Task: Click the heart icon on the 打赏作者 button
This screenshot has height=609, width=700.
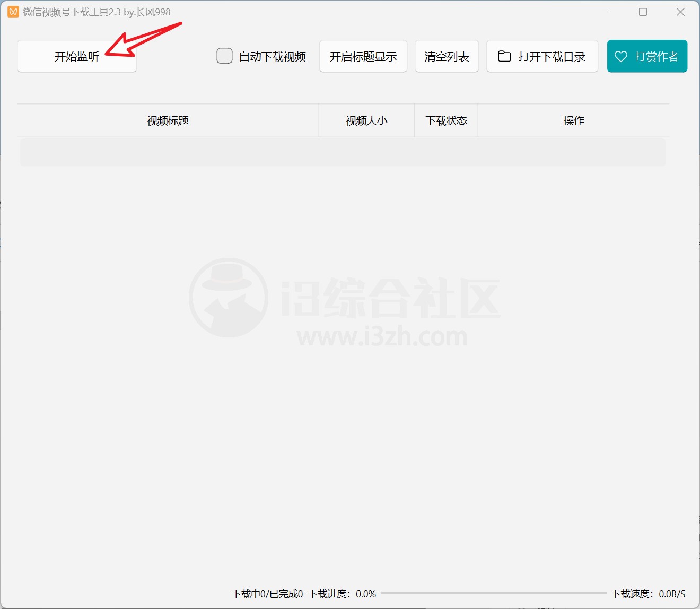Action: pyautogui.click(x=621, y=56)
